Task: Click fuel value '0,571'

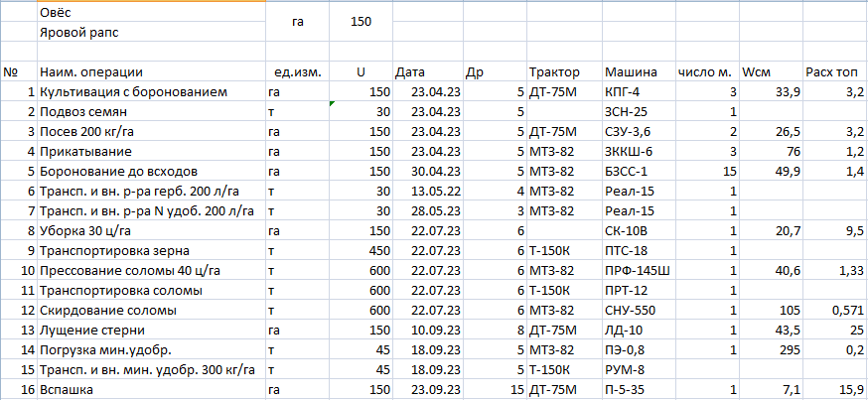Action: 835,311
